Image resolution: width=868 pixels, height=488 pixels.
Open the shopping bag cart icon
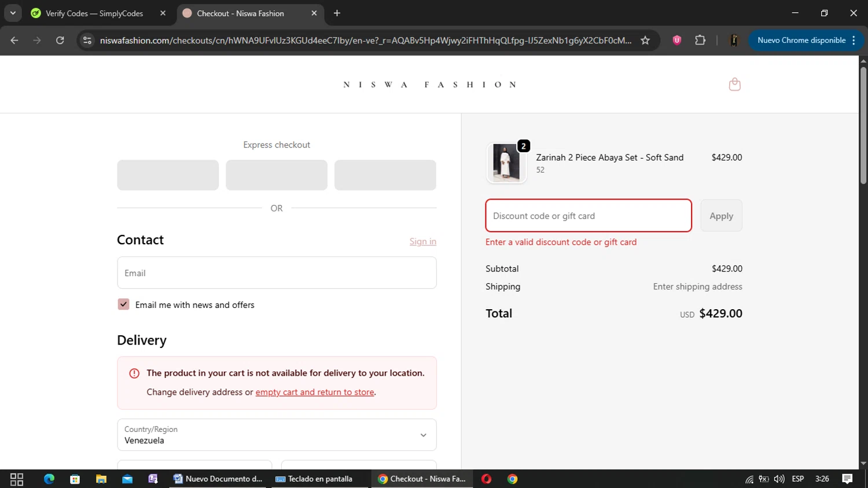point(734,85)
